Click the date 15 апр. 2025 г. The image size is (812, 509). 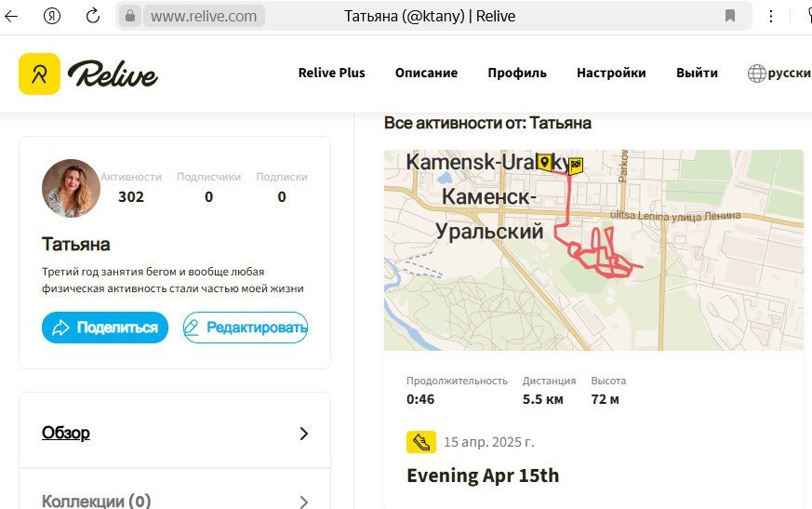(x=489, y=442)
